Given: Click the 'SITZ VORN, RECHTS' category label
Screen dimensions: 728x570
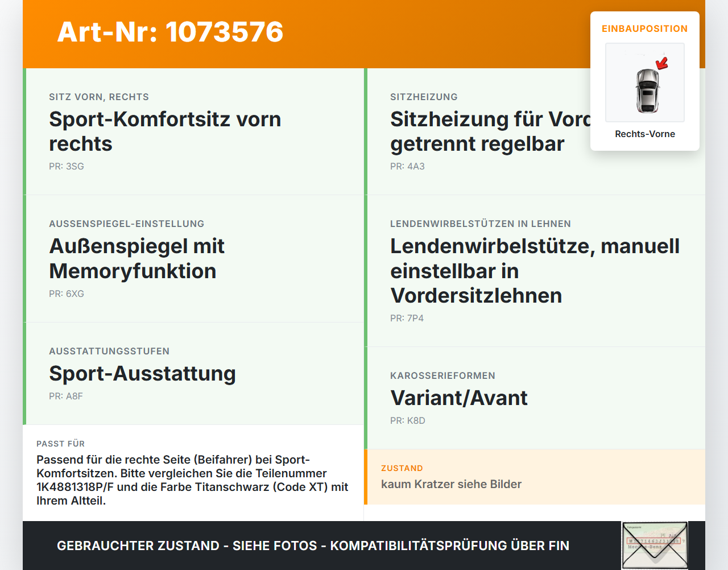Looking at the screenshot, I should click(x=99, y=97).
